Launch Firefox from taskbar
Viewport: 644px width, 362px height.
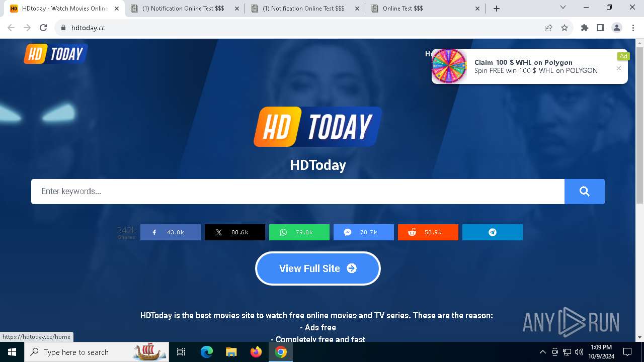pyautogui.click(x=256, y=352)
